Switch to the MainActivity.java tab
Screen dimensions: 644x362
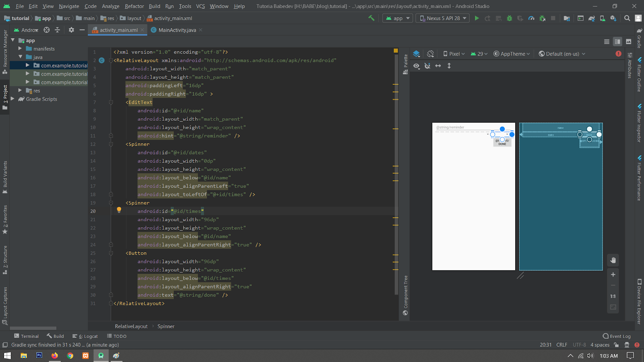177,30
